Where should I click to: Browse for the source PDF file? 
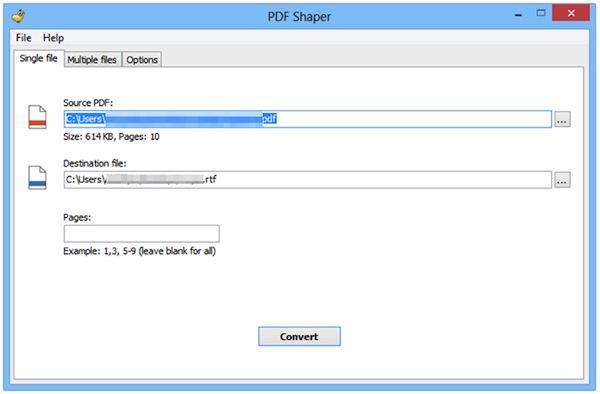(562, 119)
